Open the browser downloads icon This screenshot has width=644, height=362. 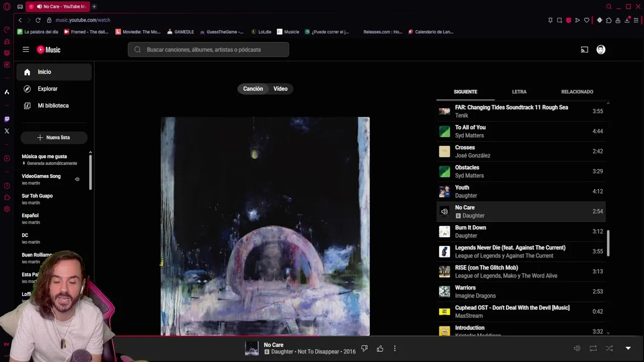coord(627,20)
